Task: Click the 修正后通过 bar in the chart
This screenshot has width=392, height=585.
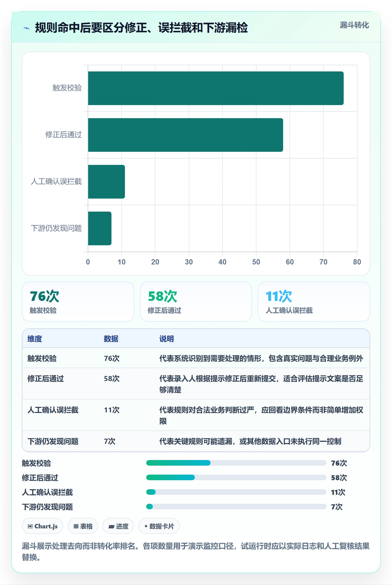Action: pos(185,135)
